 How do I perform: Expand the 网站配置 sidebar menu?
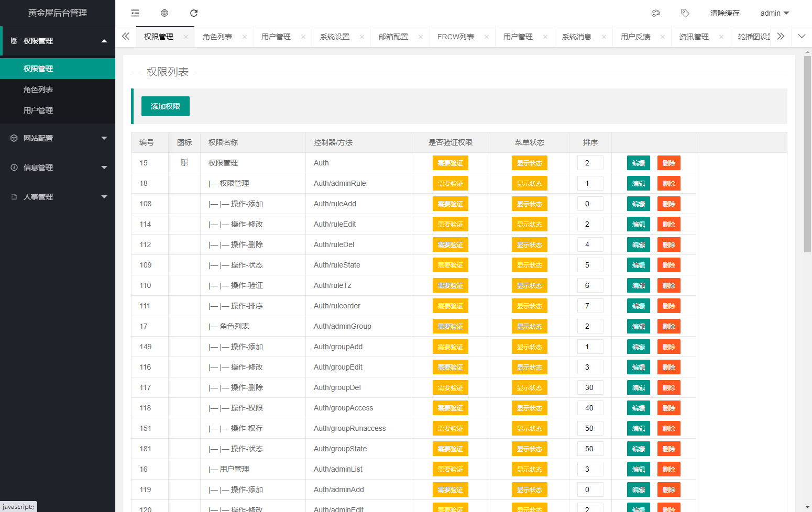click(x=58, y=138)
